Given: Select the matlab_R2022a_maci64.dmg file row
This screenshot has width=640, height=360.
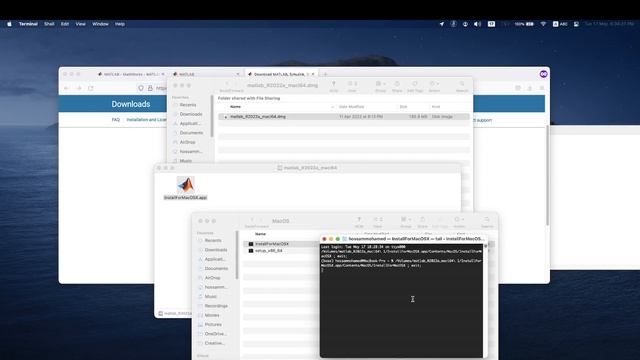Looking at the screenshot, I should pyautogui.click(x=344, y=117).
